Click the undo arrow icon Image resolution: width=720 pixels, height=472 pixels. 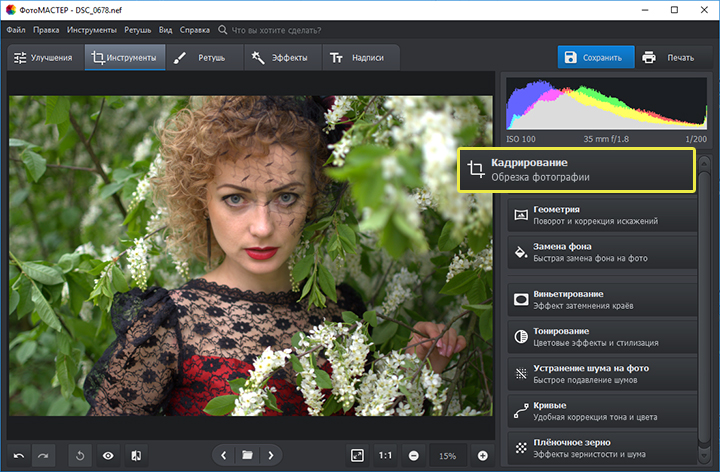click(19, 455)
